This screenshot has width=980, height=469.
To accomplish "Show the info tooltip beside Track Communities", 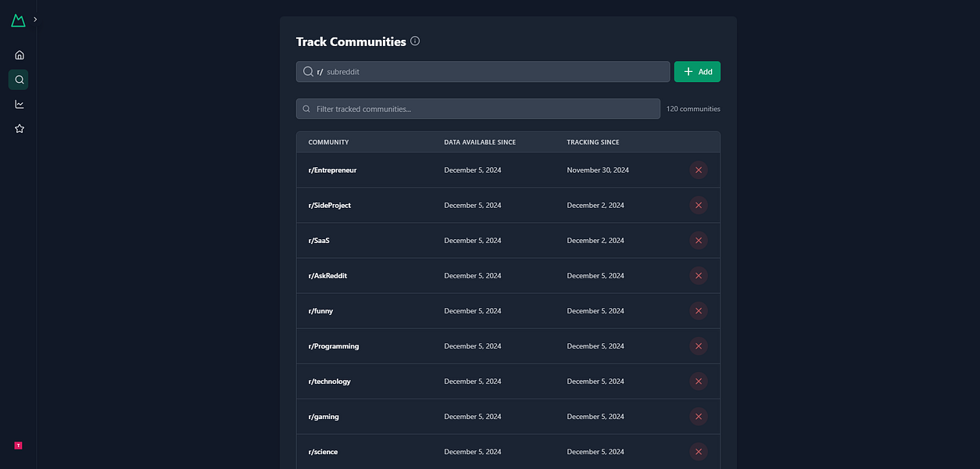I will 415,41.
